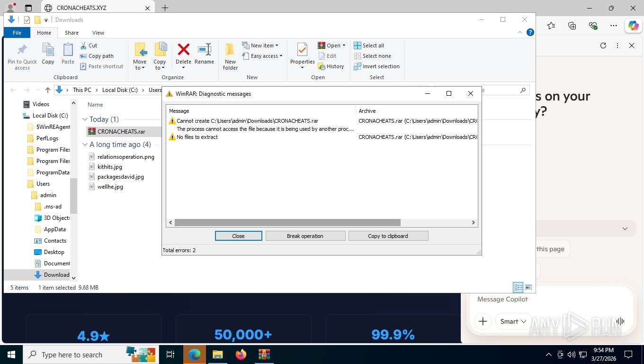
Task: Open the Smart mode dropdown in Copilot
Action: (x=514, y=321)
